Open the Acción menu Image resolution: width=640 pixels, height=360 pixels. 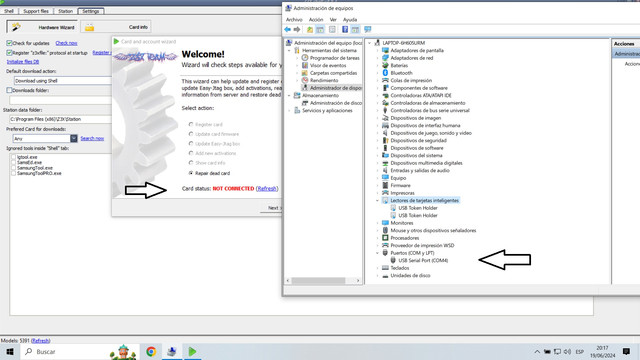coord(316,20)
